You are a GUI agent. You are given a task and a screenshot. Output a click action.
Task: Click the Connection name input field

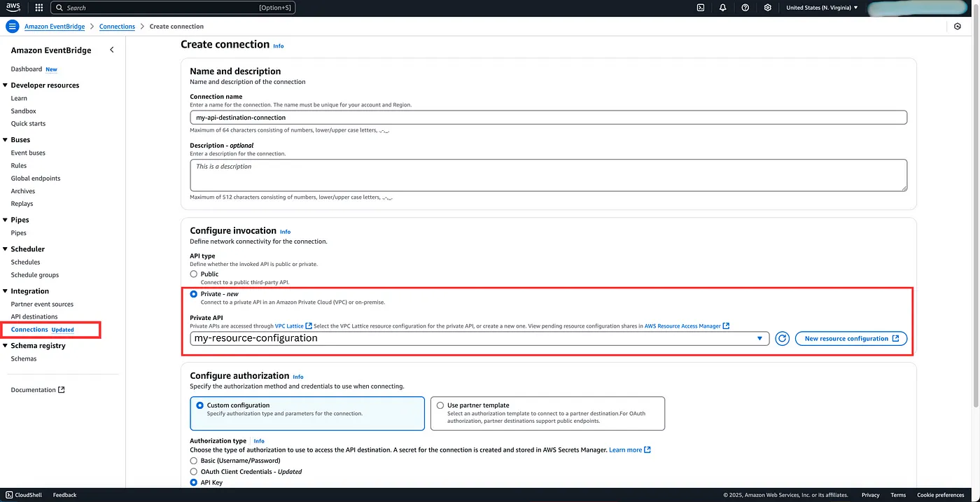(549, 118)
